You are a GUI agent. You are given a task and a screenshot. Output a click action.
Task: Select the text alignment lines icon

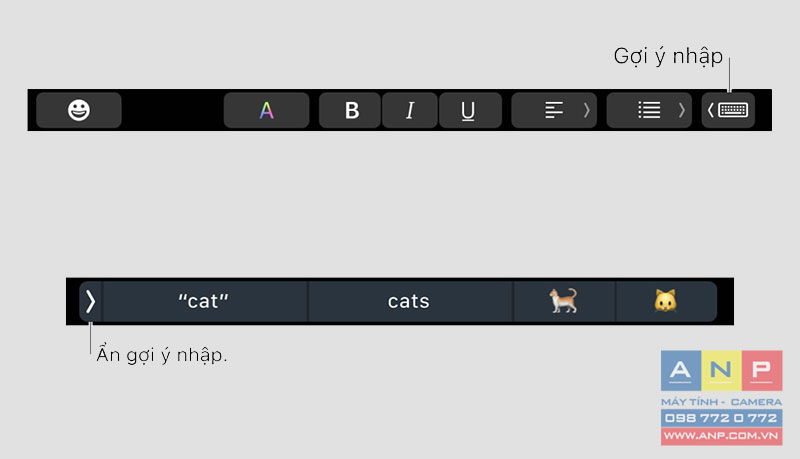(554, 110)
